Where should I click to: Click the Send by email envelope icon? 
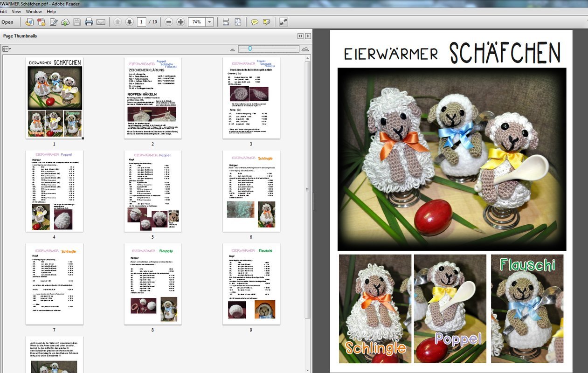click(101, 22)
